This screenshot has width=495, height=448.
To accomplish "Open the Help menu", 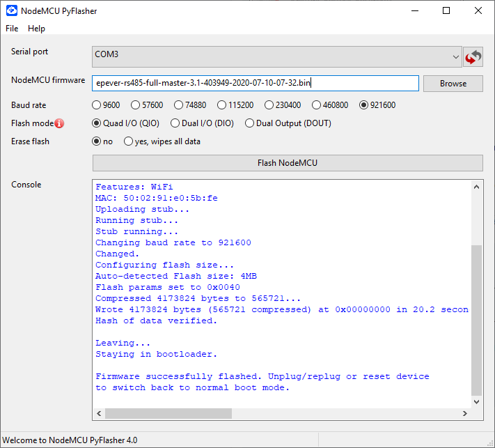I will (37, 29).
